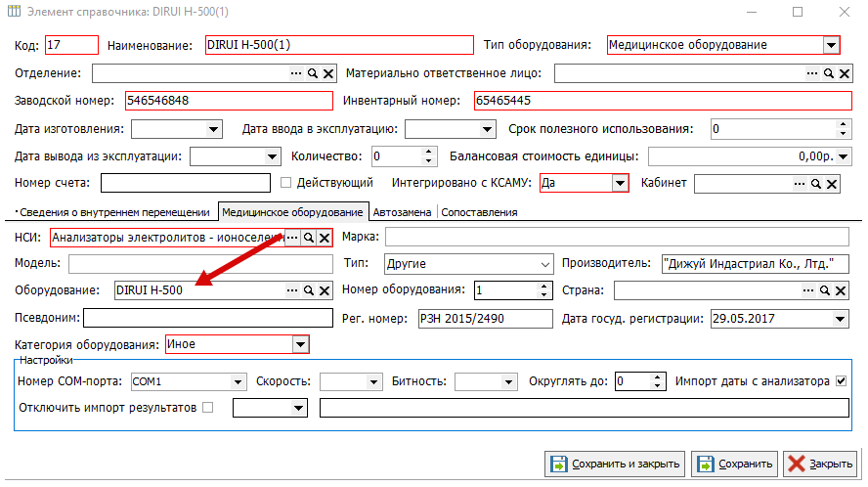Screen dimensions: 868x487
Task: Expand Категория оборудования dropdown
Action: pyautogui.click(x=299, y=344)
